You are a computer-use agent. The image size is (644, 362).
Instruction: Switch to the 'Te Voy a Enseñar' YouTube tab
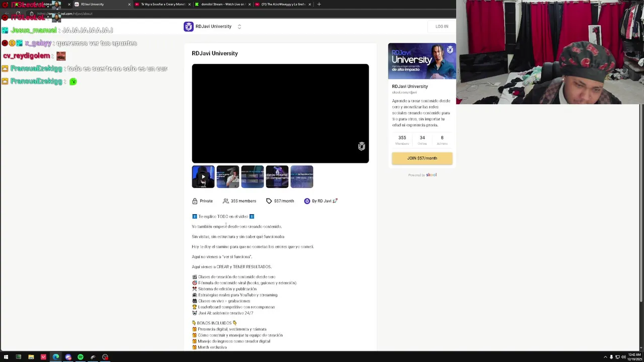coord(162,4)
